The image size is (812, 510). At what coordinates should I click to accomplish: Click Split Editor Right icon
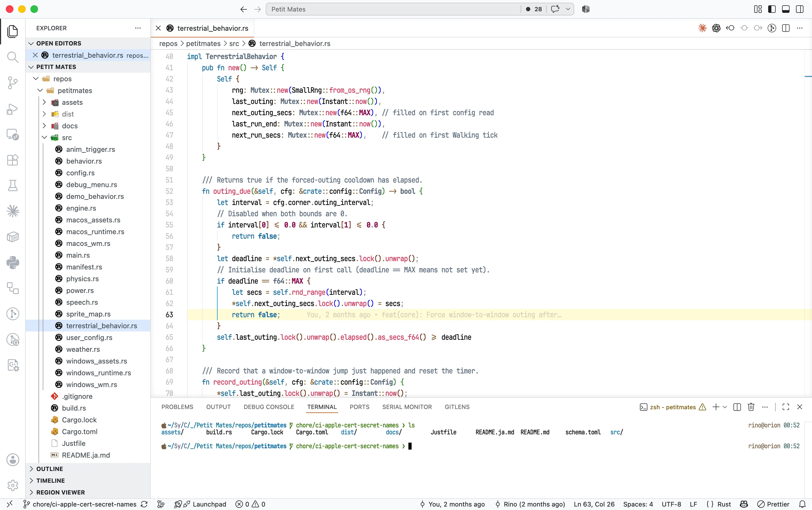[x=786, y=28]
